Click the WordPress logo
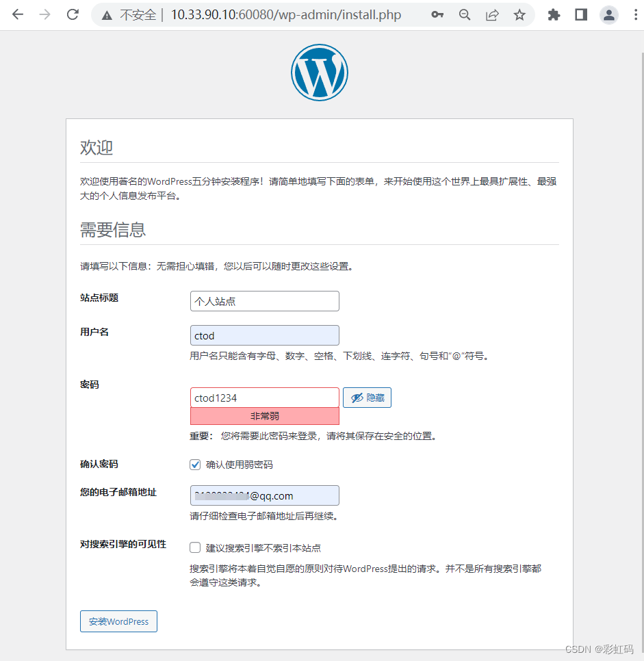Image resolution: width=644 pixels, height=661 pixels. click(x=319, y=73)
